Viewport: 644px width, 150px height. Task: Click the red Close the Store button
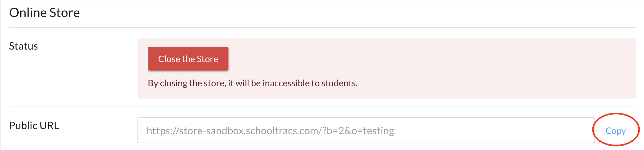[x=188, y=59]
